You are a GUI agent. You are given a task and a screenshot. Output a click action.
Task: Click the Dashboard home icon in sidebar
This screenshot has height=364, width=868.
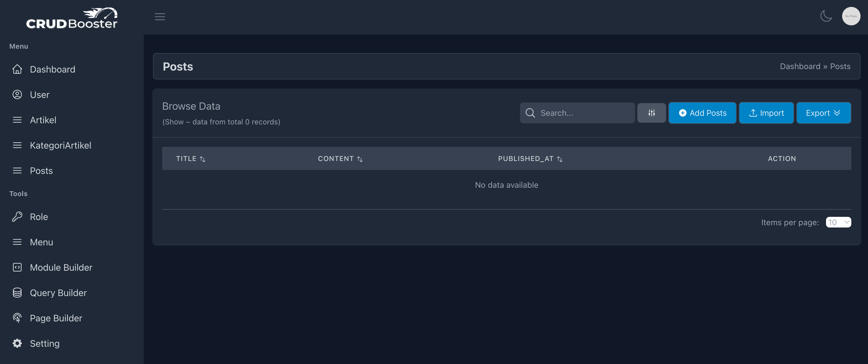click(17, 69)
